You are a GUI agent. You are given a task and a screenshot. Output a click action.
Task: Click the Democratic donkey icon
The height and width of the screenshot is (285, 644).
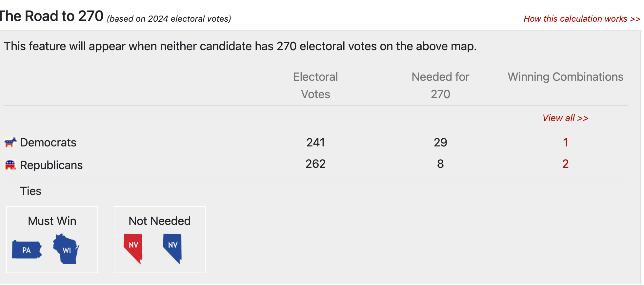[10, 142]
